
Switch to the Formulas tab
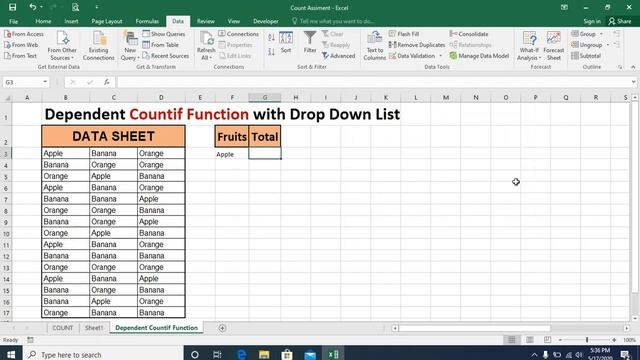[x=147, y=21]
